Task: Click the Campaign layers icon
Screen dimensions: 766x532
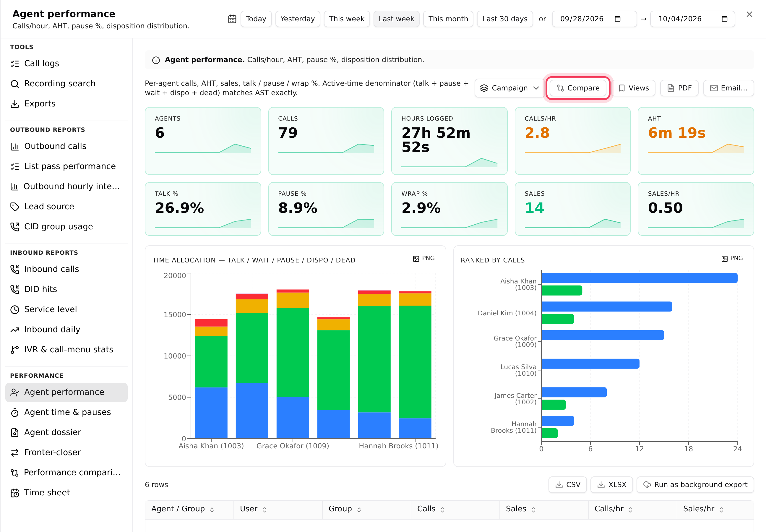Action: click(x=484, y=88)
